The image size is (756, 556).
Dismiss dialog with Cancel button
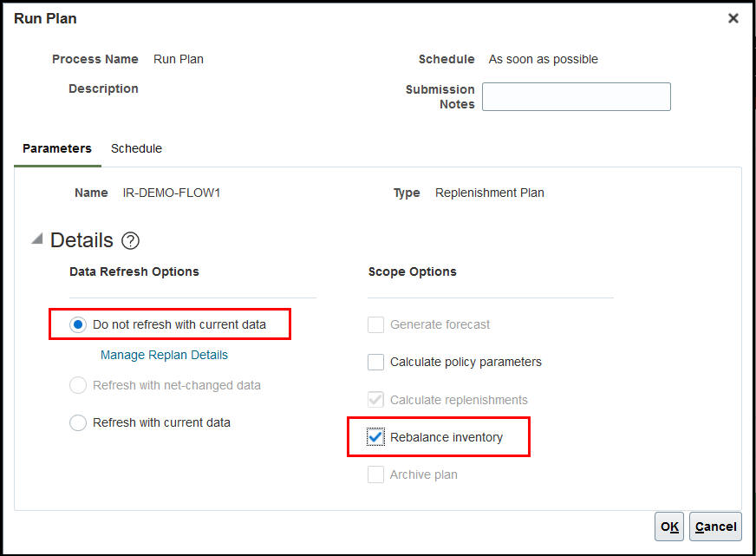pos(715,527)
